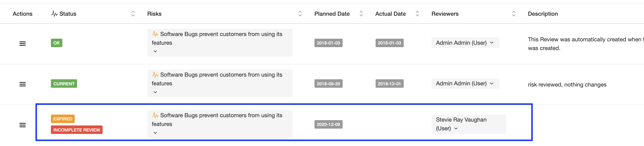644x146 pixels.
Task: Expand risk details in the EXPIRED row
Action: pos(155,133)
